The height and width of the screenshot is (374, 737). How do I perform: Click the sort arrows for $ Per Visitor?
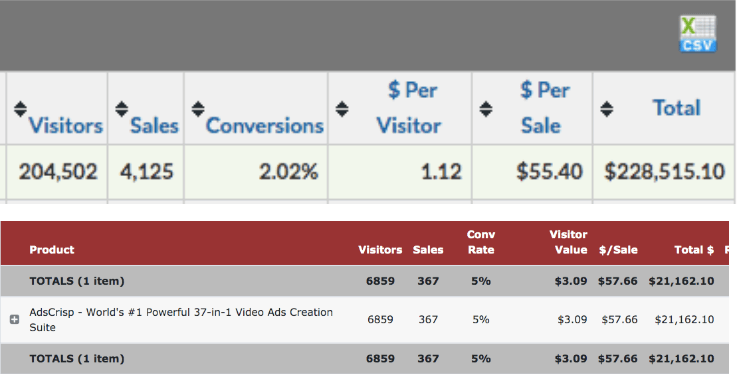click(x=342, y=109)
